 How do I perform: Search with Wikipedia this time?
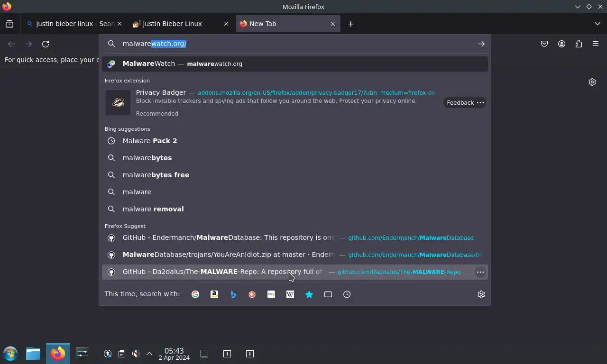pyautogui.click(x=290, y=294)
